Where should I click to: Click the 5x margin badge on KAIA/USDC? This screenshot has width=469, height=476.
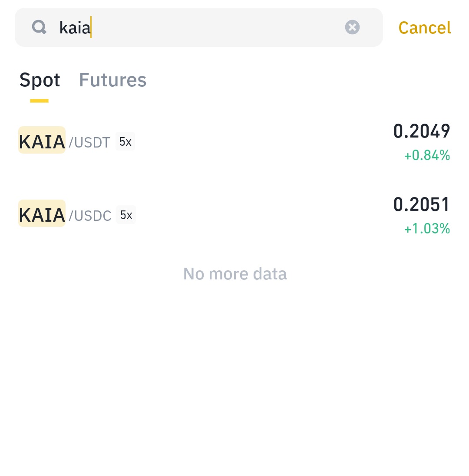pyautogui.click(x=126, y=215)
